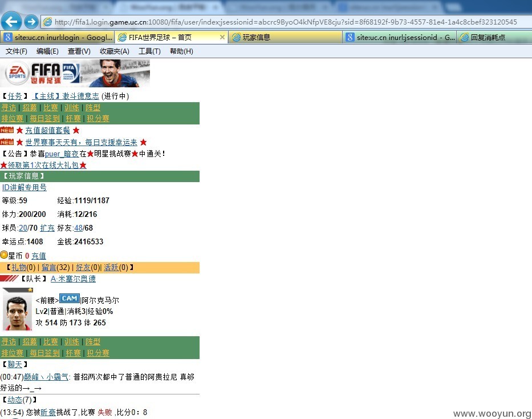Screen dimensions: 532x419
Task: Click the browser Forward arrow button
Action: click(31, 22)
